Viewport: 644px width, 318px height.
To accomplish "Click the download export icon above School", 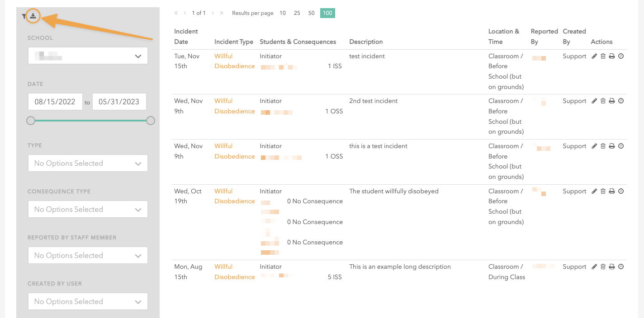I will (x=33, y=16).
